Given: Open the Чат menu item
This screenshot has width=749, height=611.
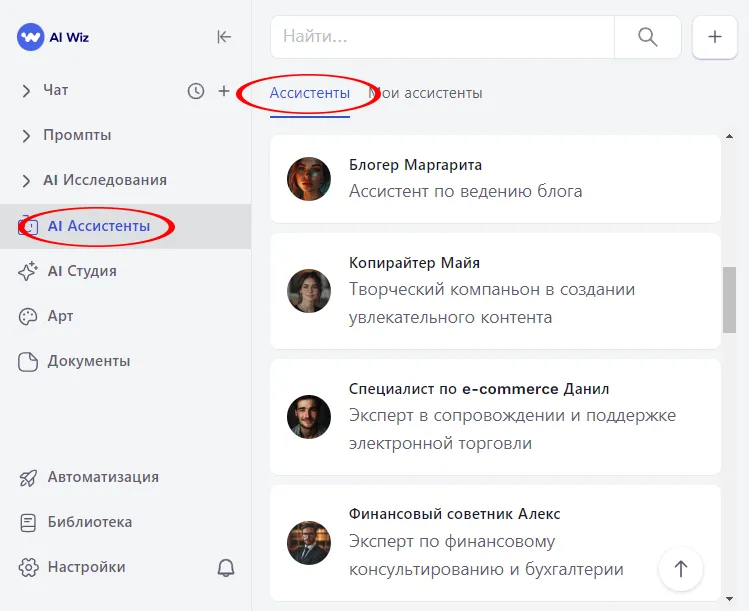Looking at the screenshot, I should [55, 90].
